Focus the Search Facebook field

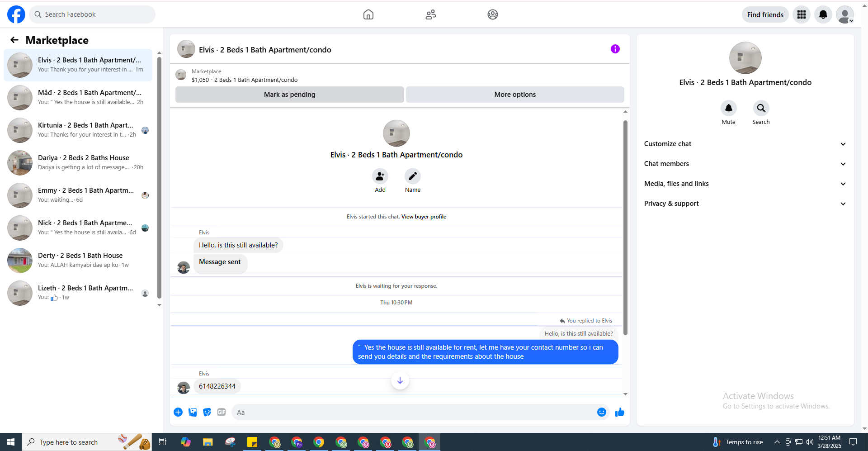(x=92, y=14)
